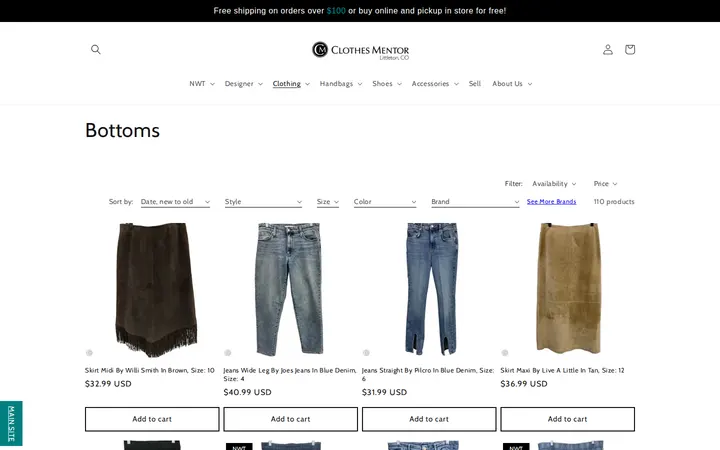
Task: Open Jeans Straight By Pilcro title
Action: [x=428, y=374]
